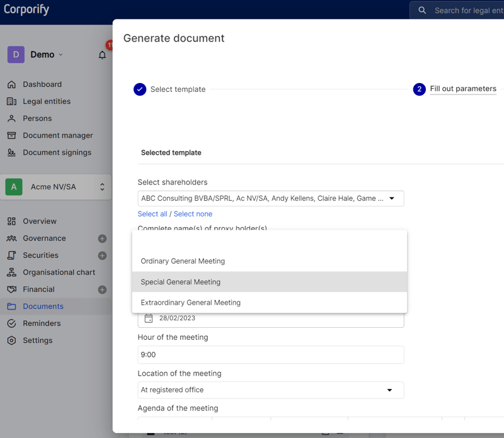This screenshot has height=438, width=504.
Task: Click the Corporify logo
Action: tap(26, 9)
